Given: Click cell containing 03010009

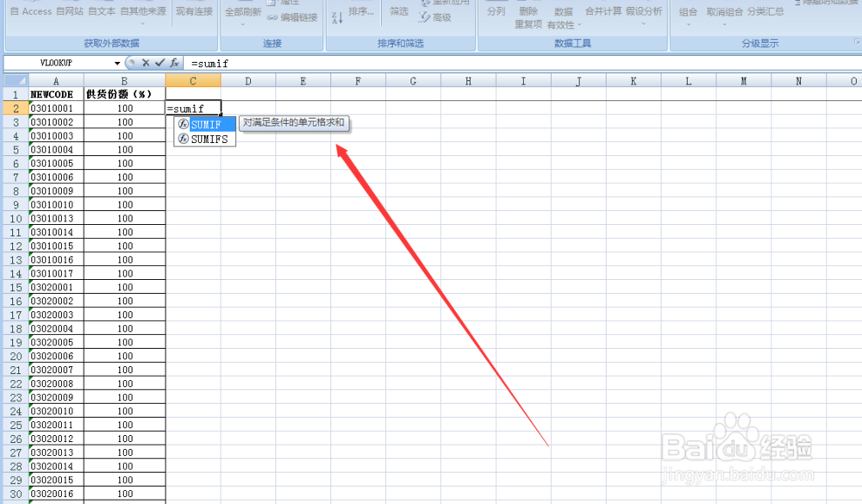Looking at the screenshot, I should point(56,190).
